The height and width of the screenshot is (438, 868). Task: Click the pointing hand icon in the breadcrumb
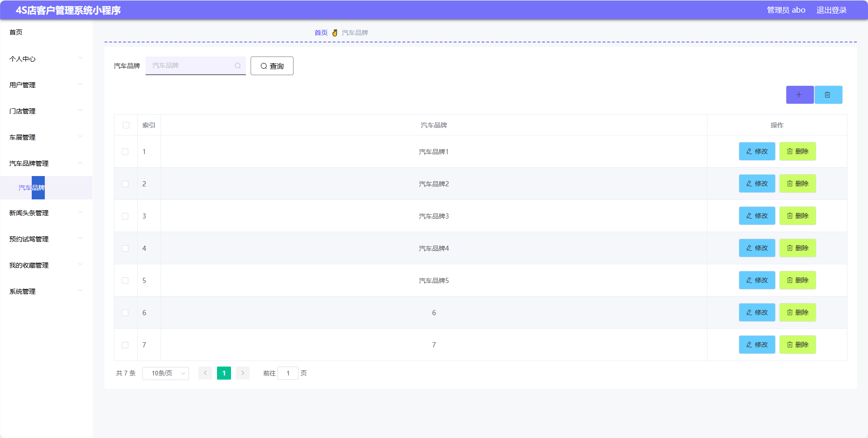(x=335, y=33)
